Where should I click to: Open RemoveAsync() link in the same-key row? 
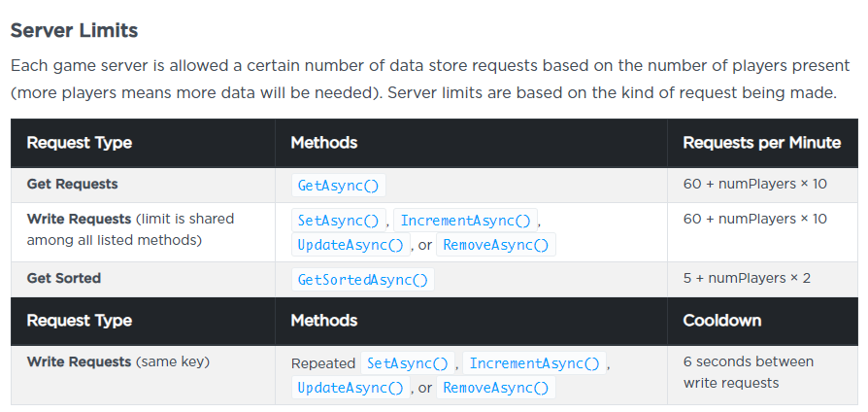[x=496, y=388]
